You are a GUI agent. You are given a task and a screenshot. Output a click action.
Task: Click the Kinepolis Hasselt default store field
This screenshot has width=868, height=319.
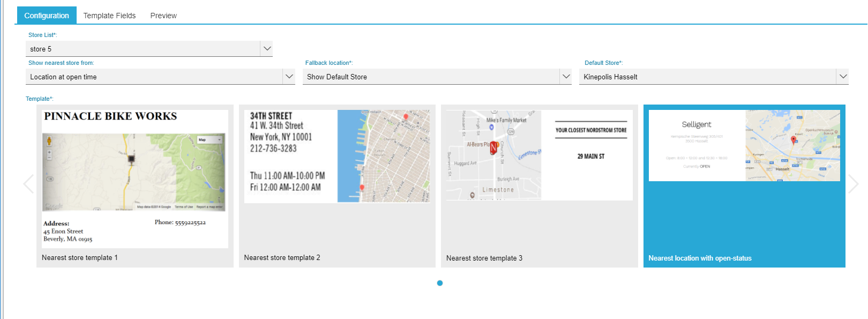(707, 77)
